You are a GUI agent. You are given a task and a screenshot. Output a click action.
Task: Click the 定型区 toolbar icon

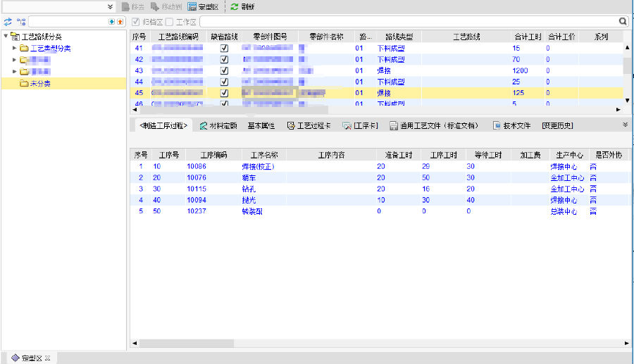[x=192, y=6]
